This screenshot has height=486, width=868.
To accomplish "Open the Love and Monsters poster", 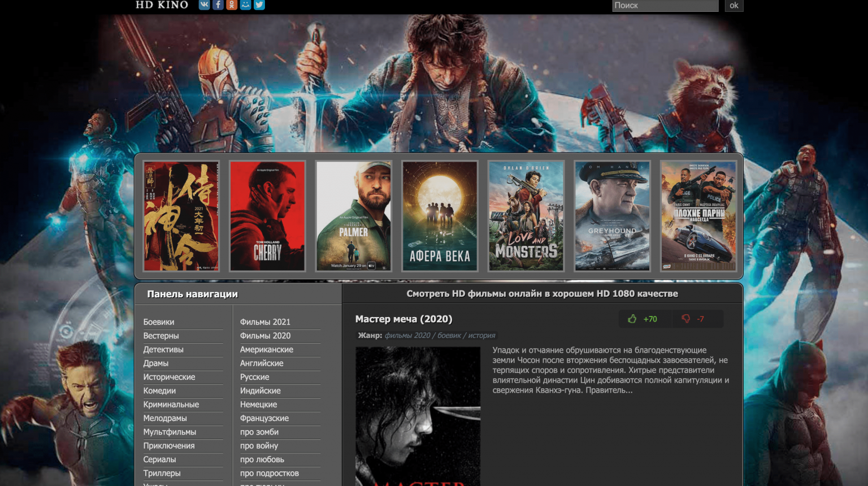I will (526, 216).
